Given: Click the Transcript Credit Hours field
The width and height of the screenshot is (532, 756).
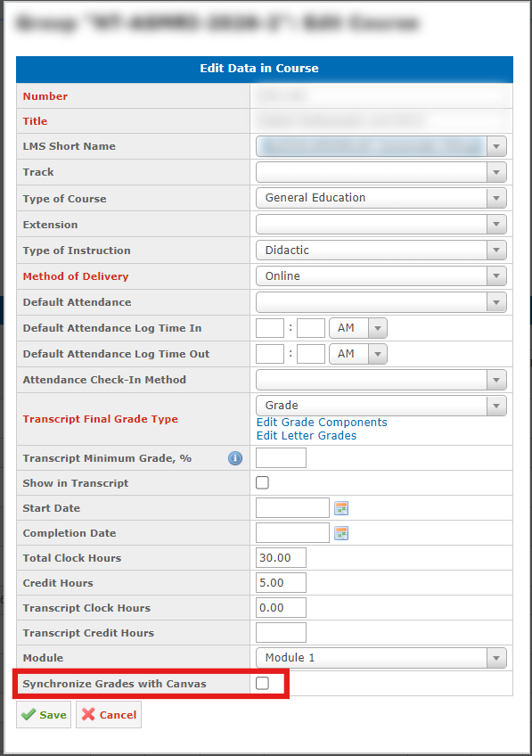Looking at the screenshot, I should [x=281, y=633].
